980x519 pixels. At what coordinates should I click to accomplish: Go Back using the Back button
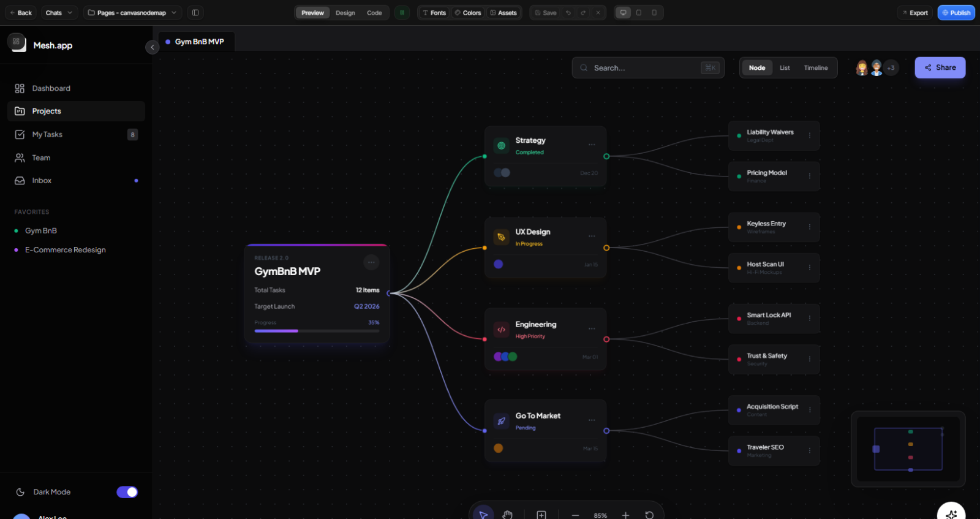20,12
